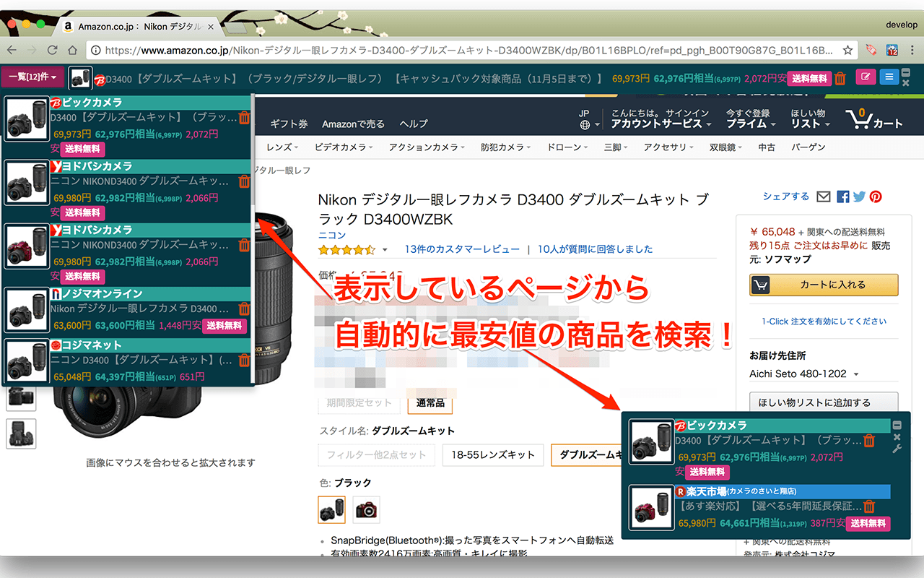Expand the star rating breakdown arrow
Screen dimensions: 924x578
(x=385, y=250)
